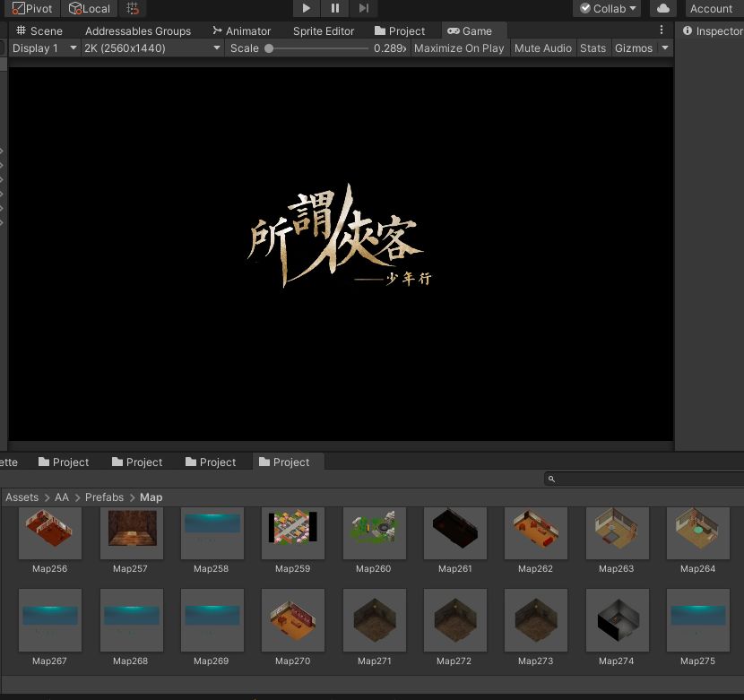The image size is (744, 700).
Task: Click the Play button in the toolbar
Action: 307,9
